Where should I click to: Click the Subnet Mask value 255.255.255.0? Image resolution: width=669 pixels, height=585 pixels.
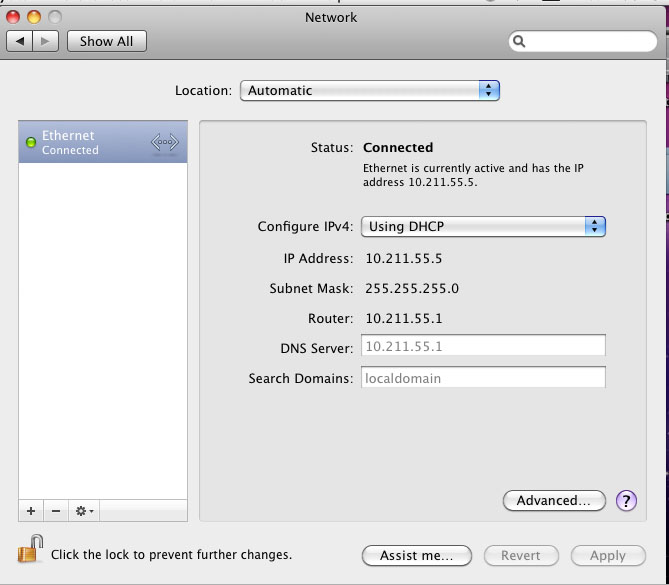point(412,288)
